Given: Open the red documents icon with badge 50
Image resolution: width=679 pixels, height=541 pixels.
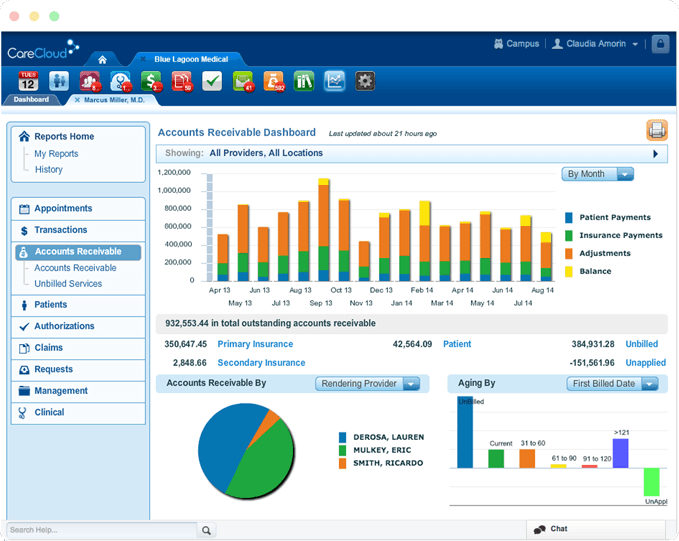Looking at the screenshot, I should (x=181, y=81).
